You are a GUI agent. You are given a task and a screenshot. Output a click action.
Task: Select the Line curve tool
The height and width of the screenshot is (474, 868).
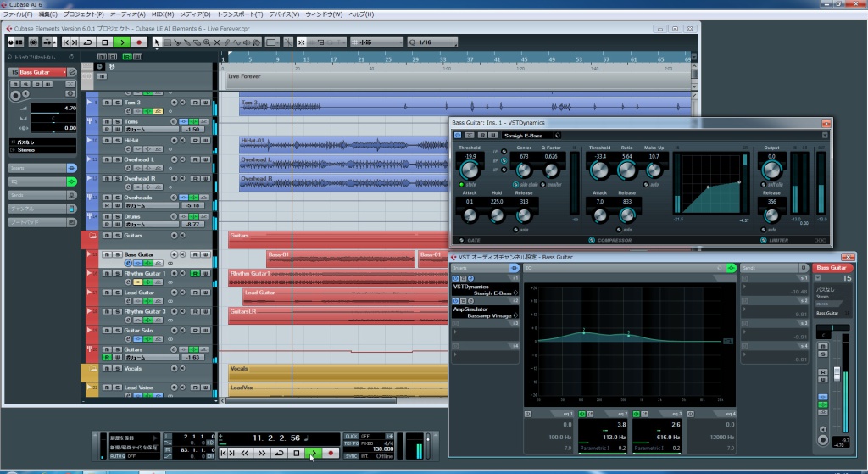236,42
